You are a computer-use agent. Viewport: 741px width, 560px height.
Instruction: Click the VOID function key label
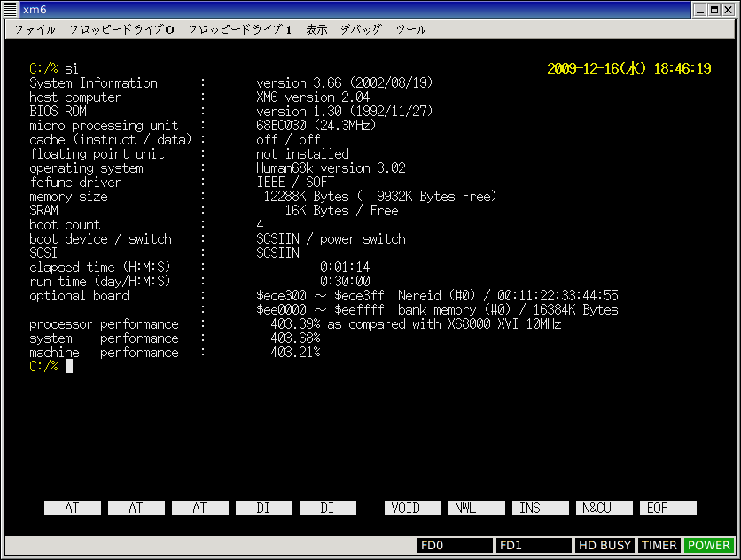tap(412, 508)
